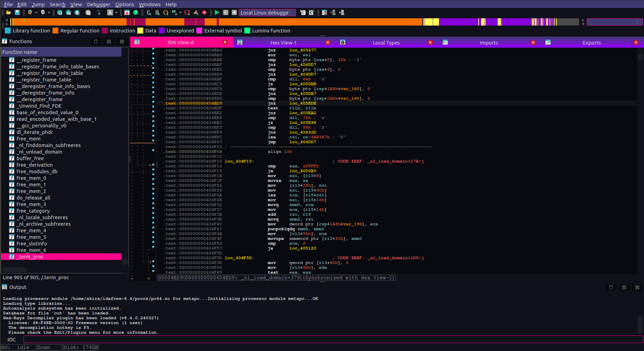Click the pencil edit toolbar icon
This screenshot has width=644, height=351.
click(196, 12)
